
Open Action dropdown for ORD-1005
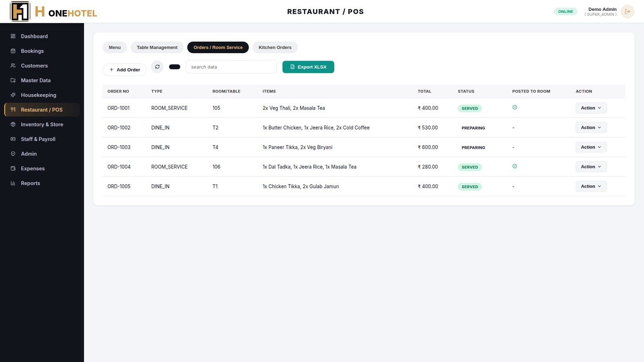[x=591, y=186]
